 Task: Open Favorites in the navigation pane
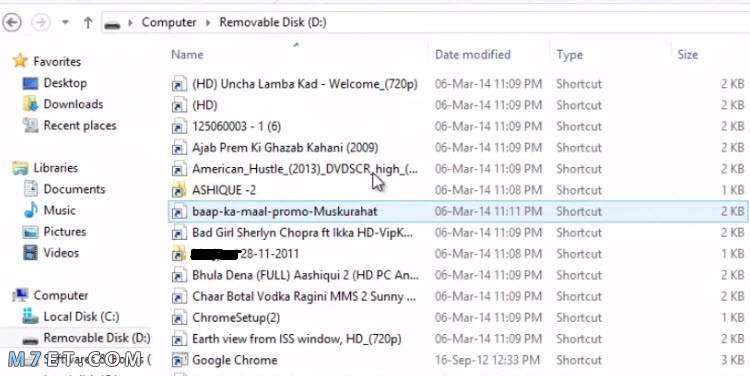click(57, 61)
